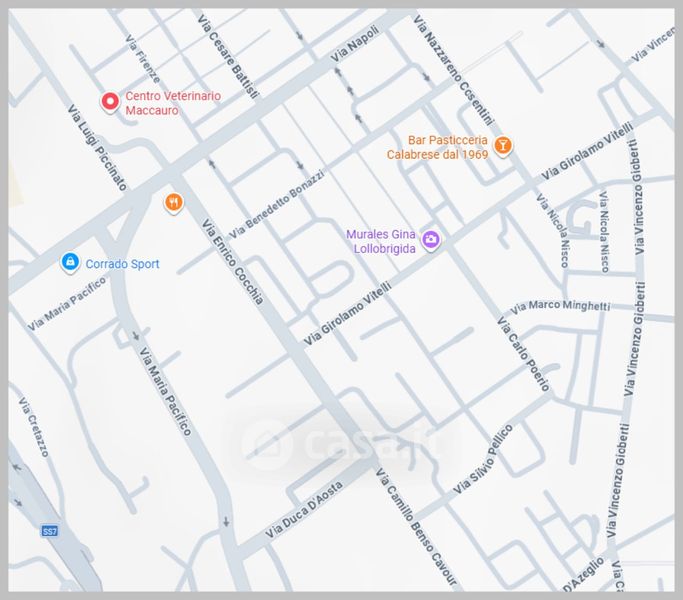
Task: Open the Bar Pasticceria cocktail glass marker
Action: point(505,146)
